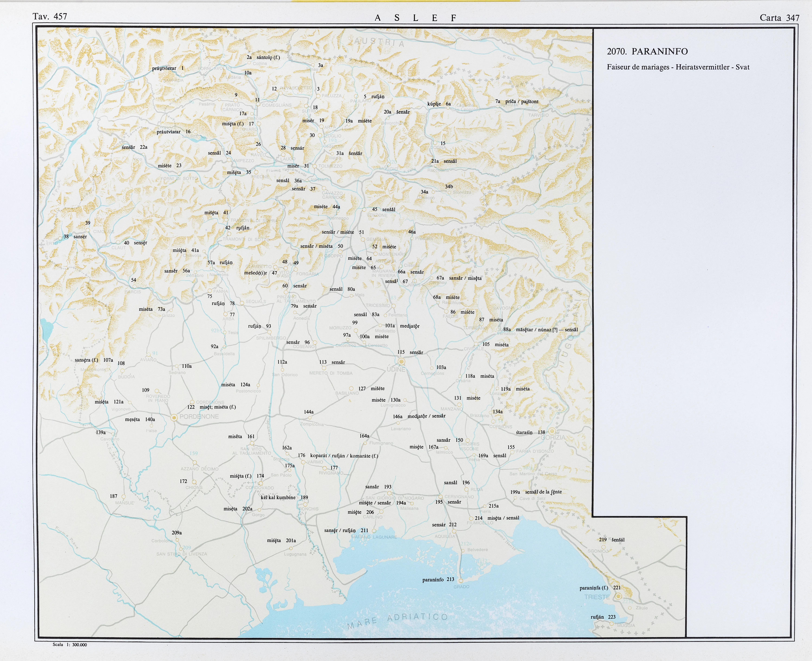
Task: Click 'kél kal kumbíne' label at 189
Action: tap(278, 497)
